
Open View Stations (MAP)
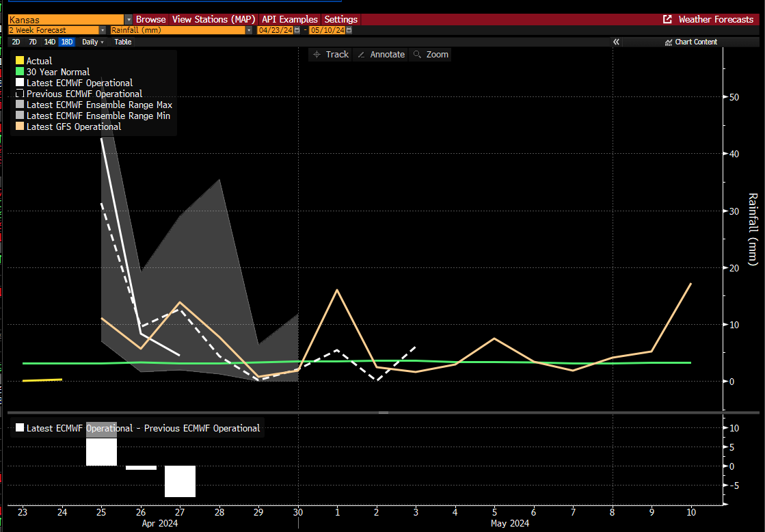click(214, 20)
